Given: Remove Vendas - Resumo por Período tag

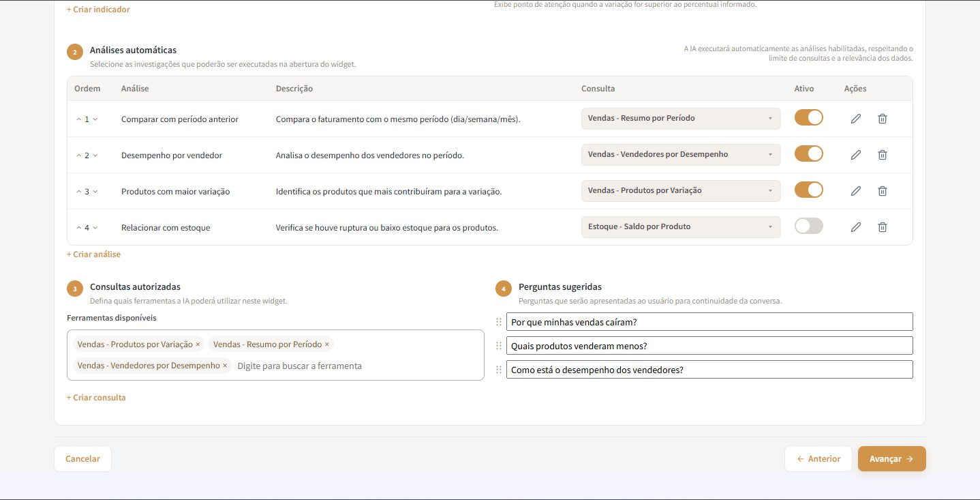Looking at the screenshot, I should pyautogui.click(x=327, y=344).
